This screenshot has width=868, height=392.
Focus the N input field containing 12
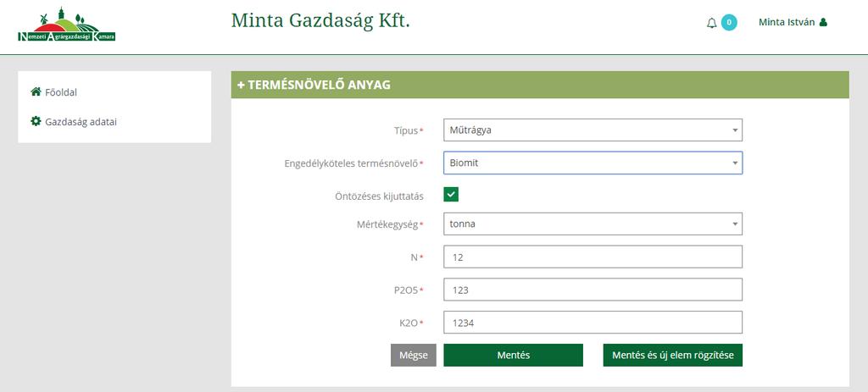pos(593,257)
